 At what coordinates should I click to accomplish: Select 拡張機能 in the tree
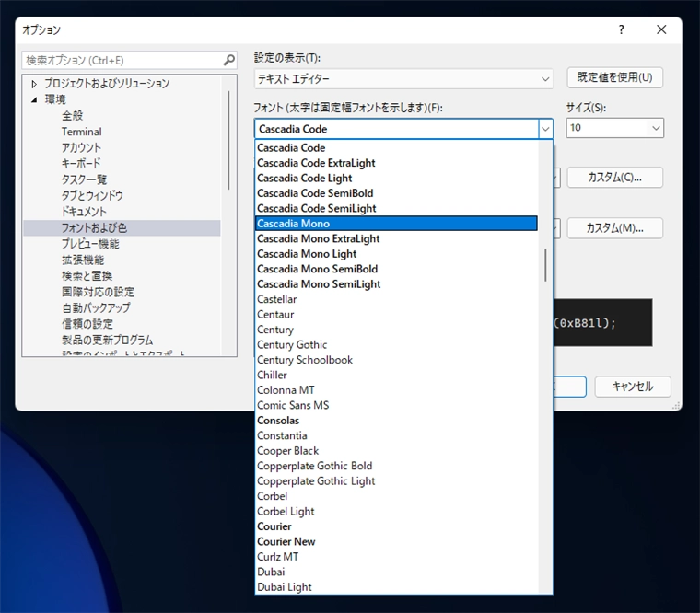click(x=83, y=260)
